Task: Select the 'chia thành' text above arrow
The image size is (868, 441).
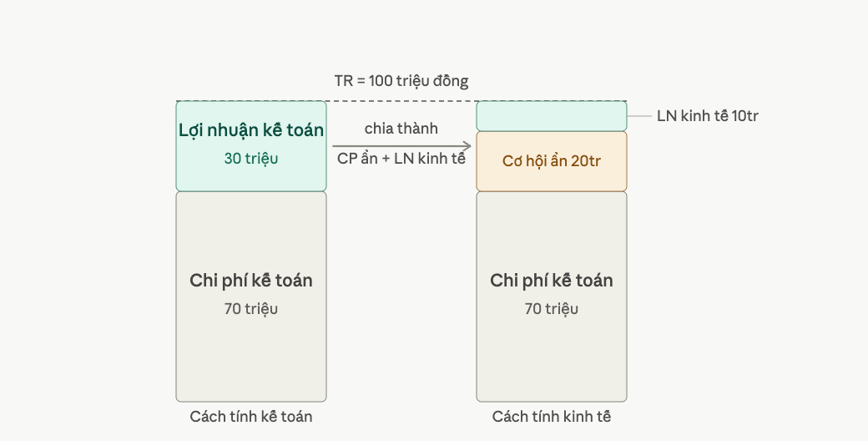Action: coord(401,129)
